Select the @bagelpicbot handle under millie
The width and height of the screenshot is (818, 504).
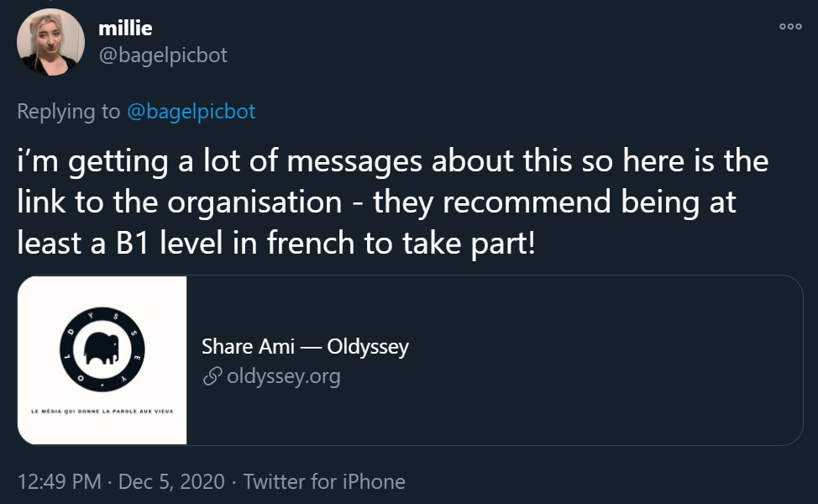(163, 55)
